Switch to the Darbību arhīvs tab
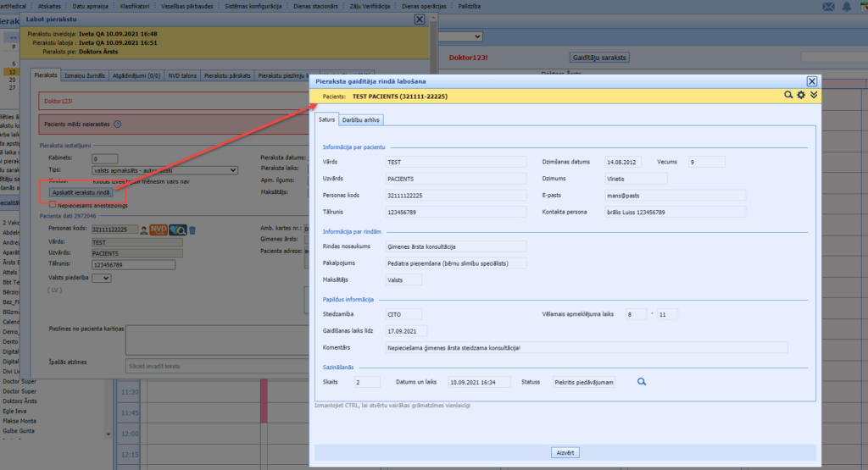Image resolution: width=868 pixels, height=470 pixels. coord(362,119)
